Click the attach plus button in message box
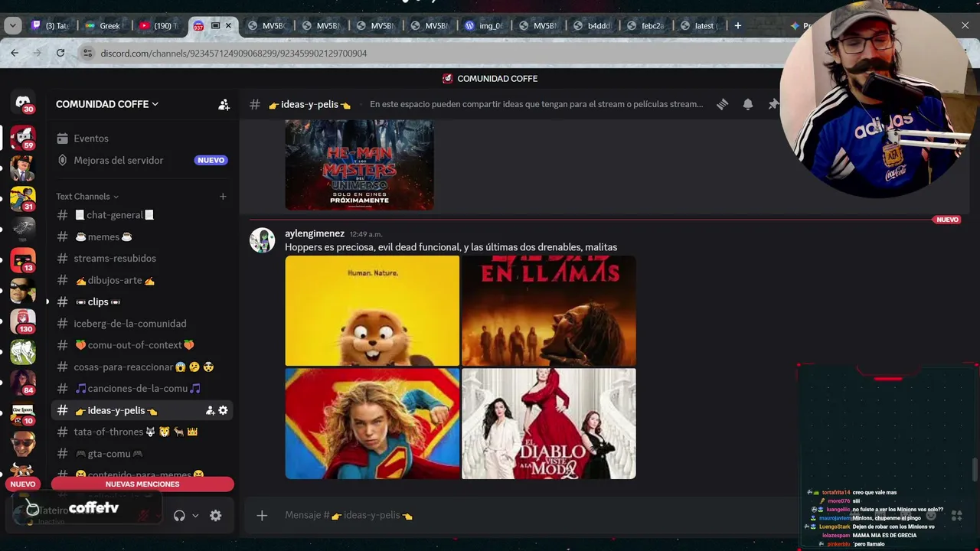Image resolution: width=980 pixels, height=551 pixels. tap(262, 516)
